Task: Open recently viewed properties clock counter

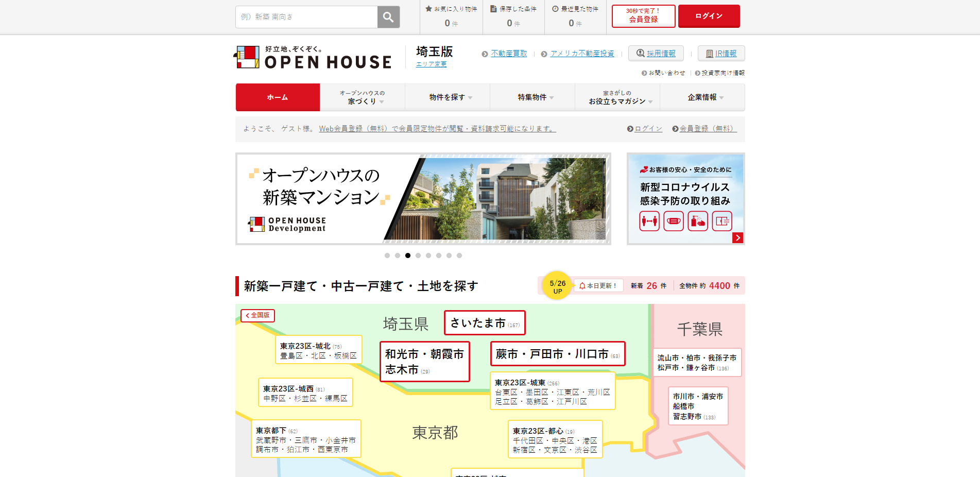Action: tap(575, 16)
